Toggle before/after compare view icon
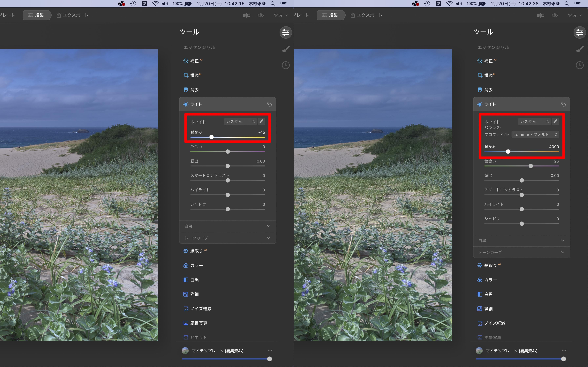 (246, 15)
